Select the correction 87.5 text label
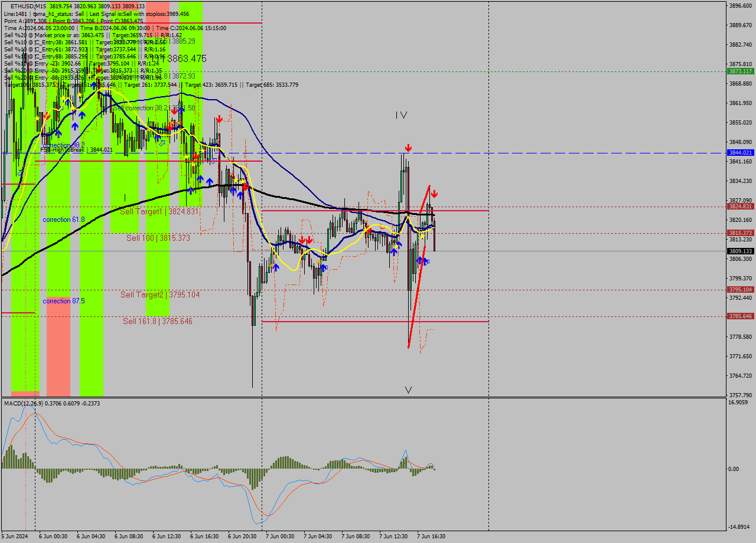The image size is (756, 543). point(64,301)
